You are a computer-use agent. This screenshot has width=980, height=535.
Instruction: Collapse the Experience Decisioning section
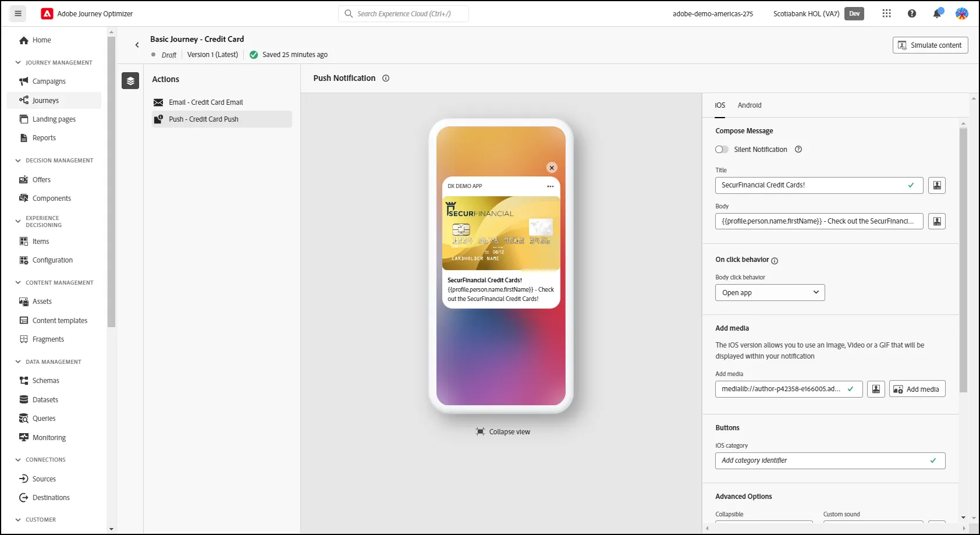coord(18,221)
